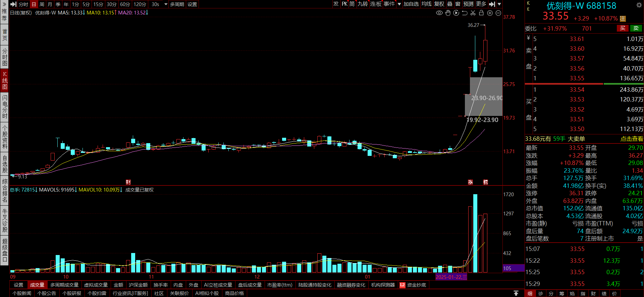The height and width of the screenshot is (297, 644).
Task: Select the scissors cut tool
Action: coord(473,13)
